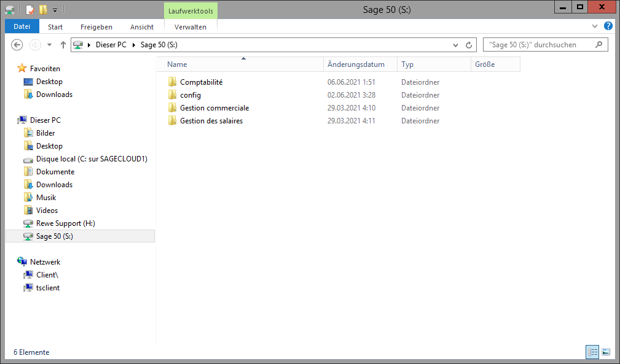Open Downloads under Dieser PC
The height and width of the screenshot is (364, 620).
[54, 185]
